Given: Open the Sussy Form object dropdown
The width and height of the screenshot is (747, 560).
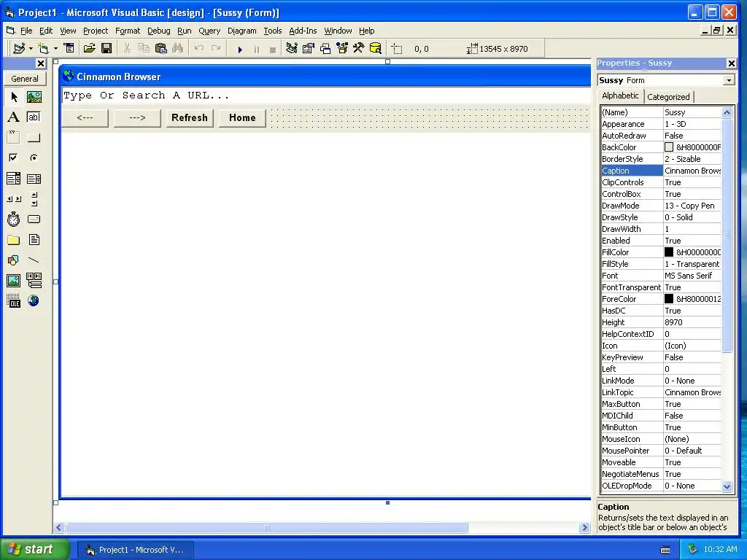Looking at the screenshot, I should [729, 80].
